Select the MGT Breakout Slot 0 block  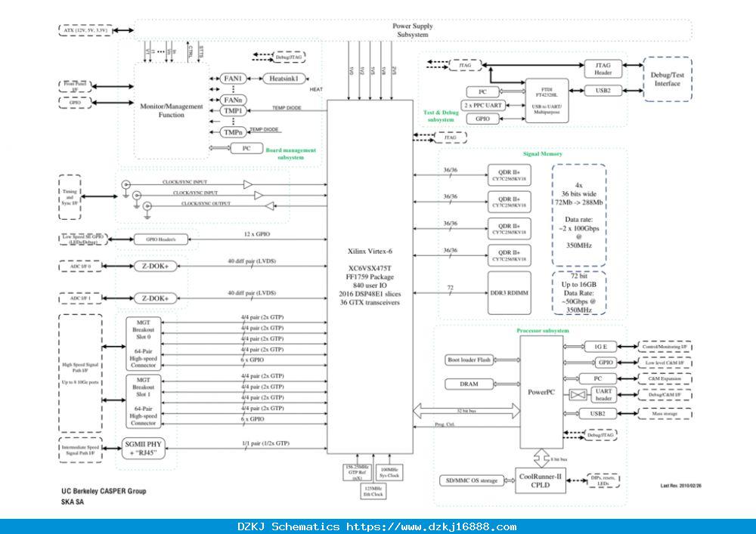[x=143, y=344]
